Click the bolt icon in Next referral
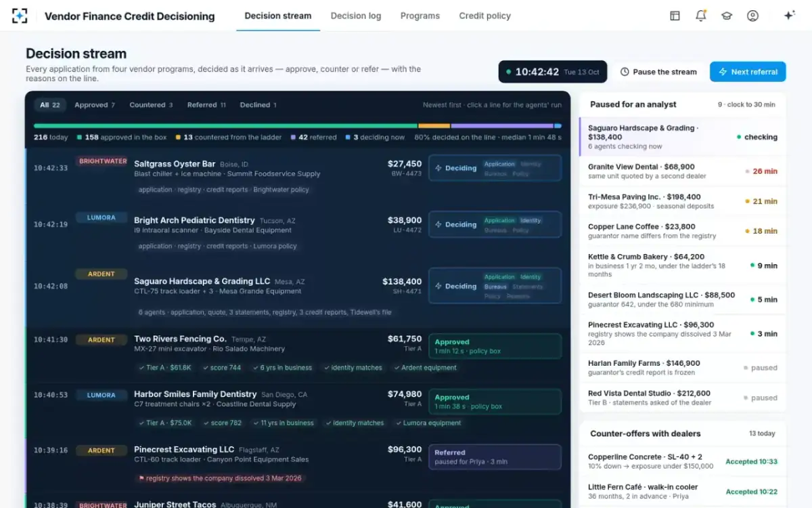The height and width of the screenshot is (508, 812). (723, 72)
